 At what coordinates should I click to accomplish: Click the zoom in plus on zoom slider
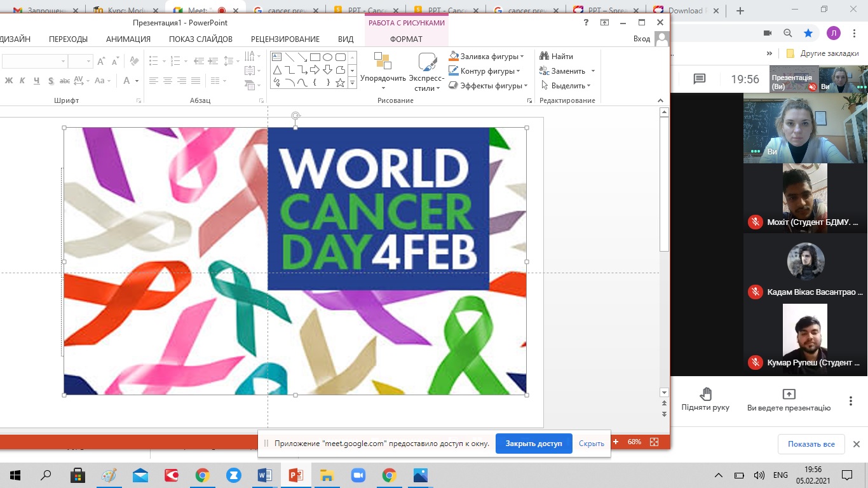pos(615,442)
